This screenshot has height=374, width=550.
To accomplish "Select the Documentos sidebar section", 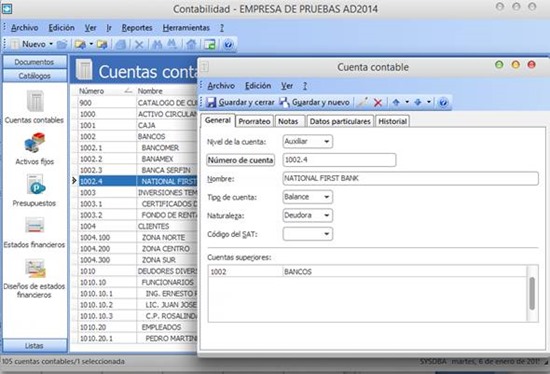I will tap(34, 62).
